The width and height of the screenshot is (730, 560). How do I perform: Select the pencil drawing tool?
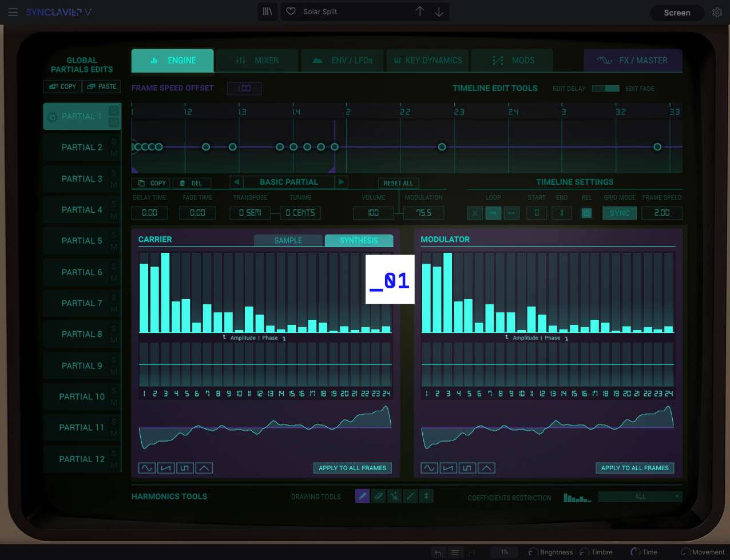point(362,496)
